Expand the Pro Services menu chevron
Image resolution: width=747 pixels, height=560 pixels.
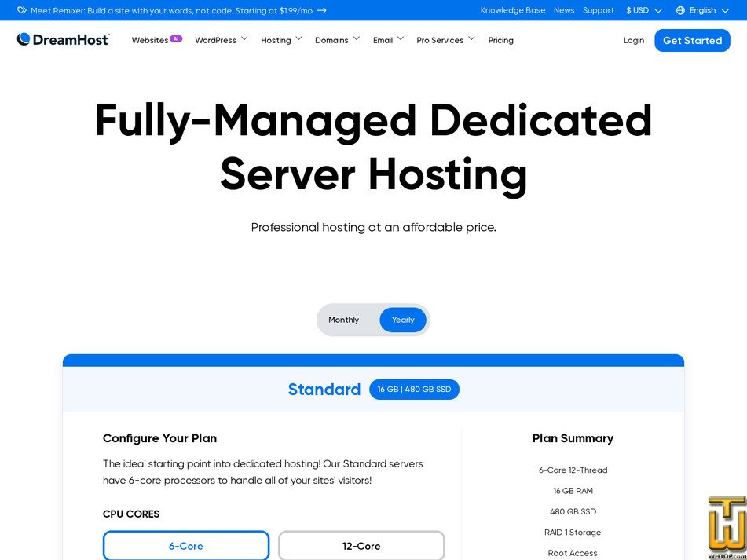pyautogui.click(x=471, y=39)
